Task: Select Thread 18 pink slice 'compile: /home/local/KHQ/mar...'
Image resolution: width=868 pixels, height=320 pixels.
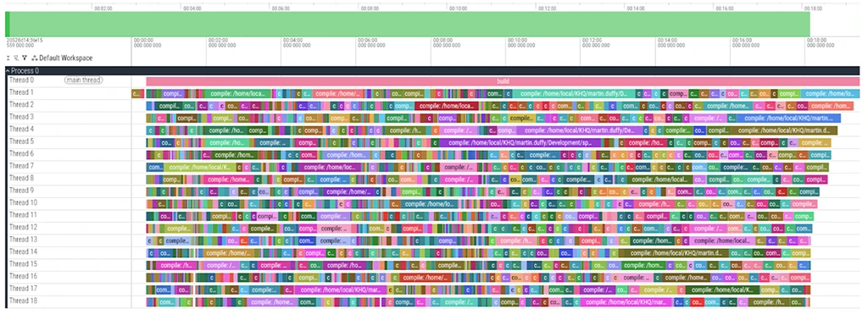Action: coord(626,302)
